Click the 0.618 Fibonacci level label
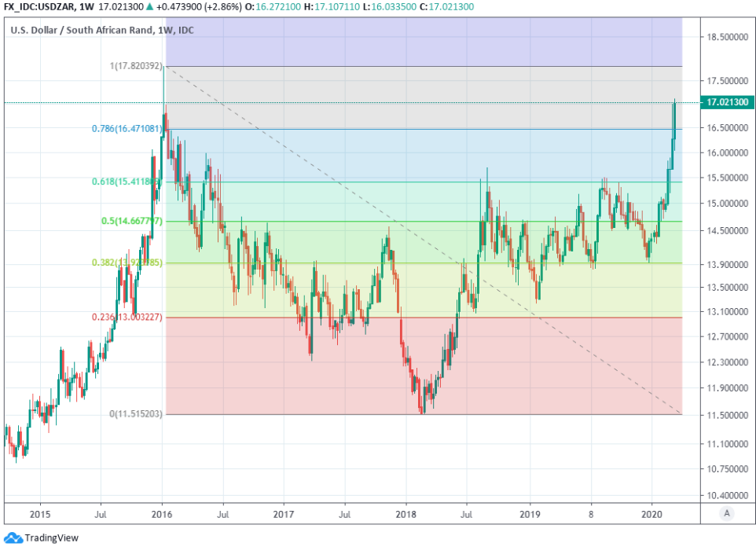 tap(127, 182)
